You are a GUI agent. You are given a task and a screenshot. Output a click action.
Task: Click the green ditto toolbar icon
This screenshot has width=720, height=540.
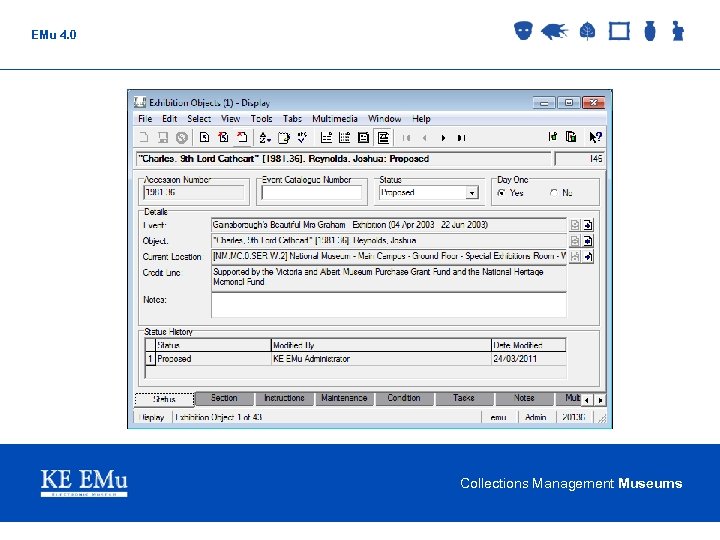point(552,137)
